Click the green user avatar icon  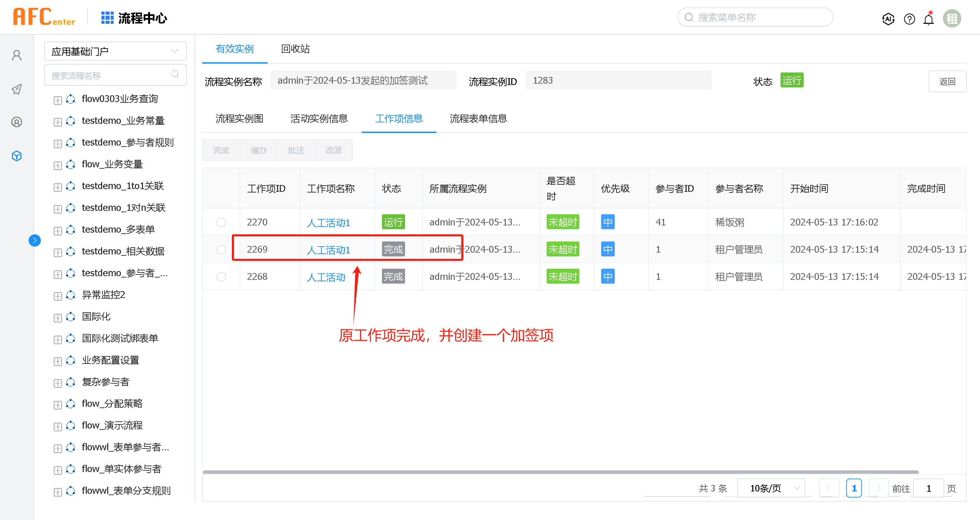click(x=951, y=19)
